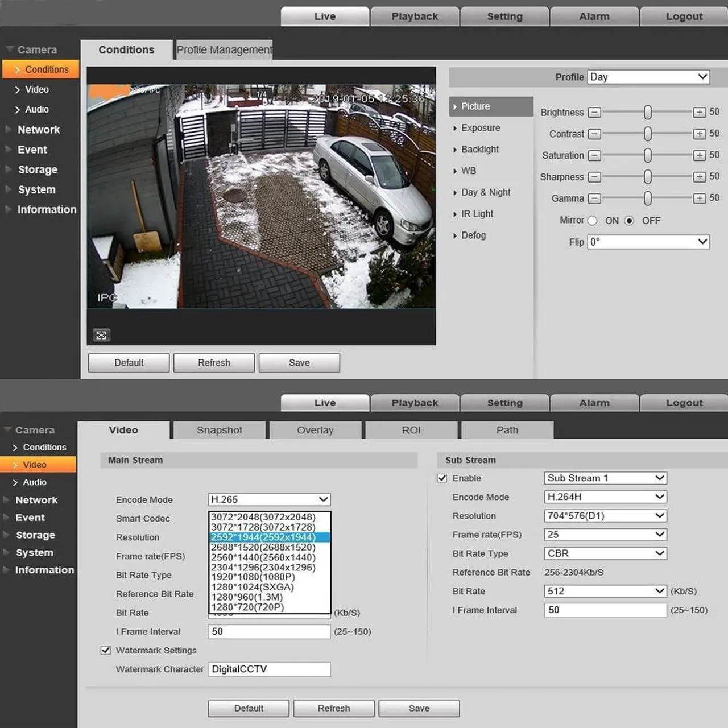728x728 pixels.
Task: Decrease Brightness with its minus button
Action: (x=594, y=113)
